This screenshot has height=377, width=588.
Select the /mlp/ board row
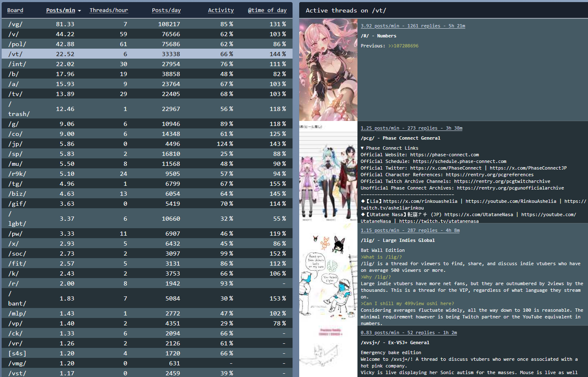(x=147, y=313)
